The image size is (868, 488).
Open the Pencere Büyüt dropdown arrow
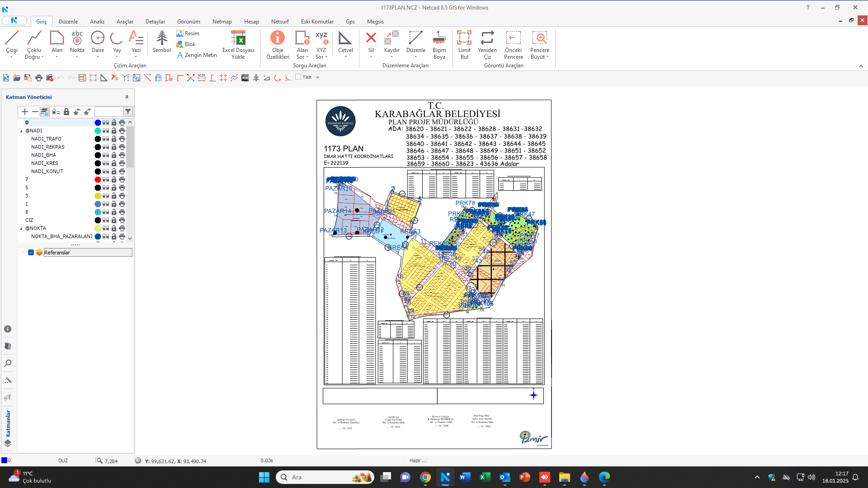(547, 57)
